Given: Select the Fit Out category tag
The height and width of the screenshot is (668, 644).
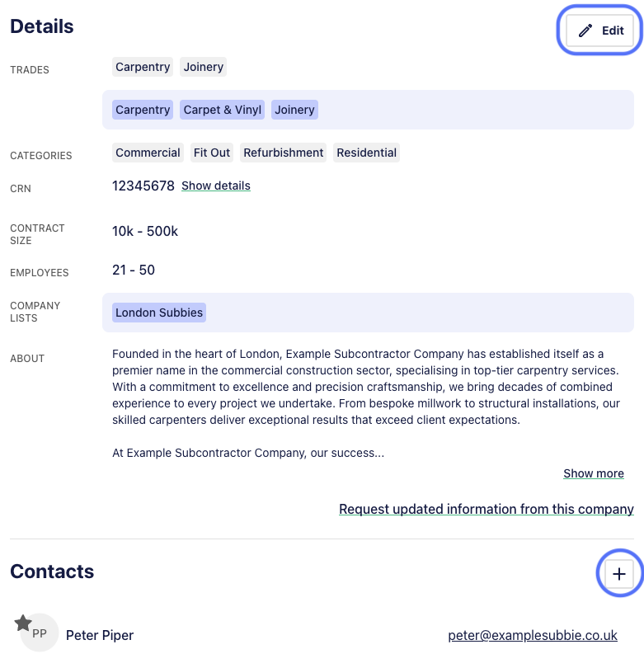Looking at the screenshot, I should point(212,153).
